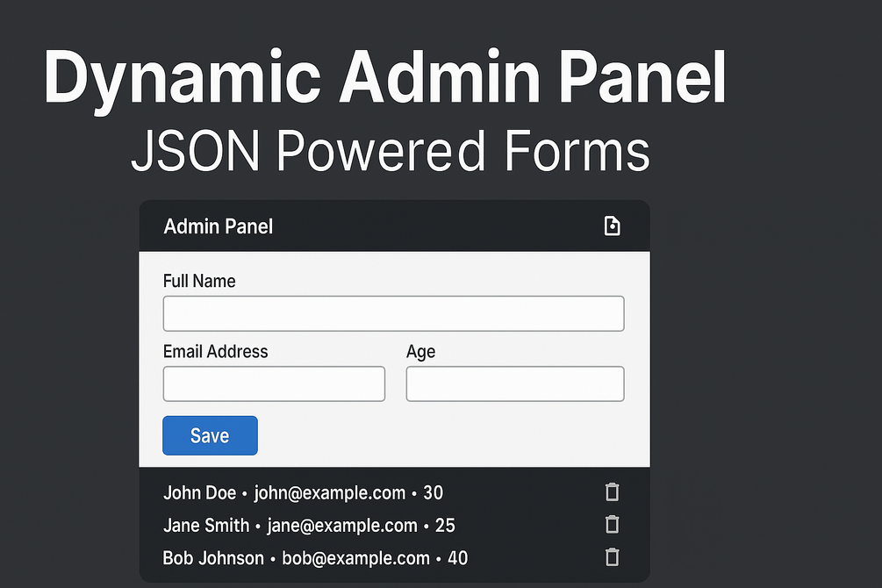This screenshot has width=882, height=588.
Task: Delete the Jane Smith entry
Action: tap(613, 525)
